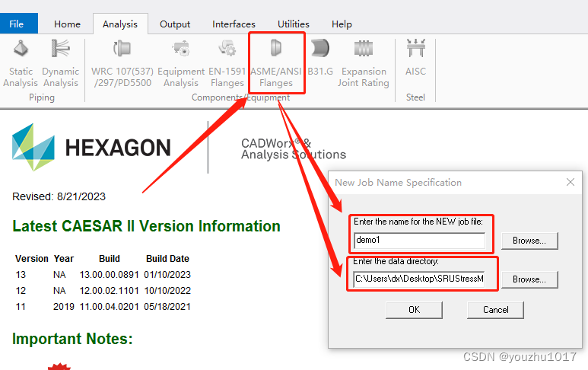Screen dimensions: 588x370
Task: Select the Analysis ribbon tab
Action: click(120, 24)
